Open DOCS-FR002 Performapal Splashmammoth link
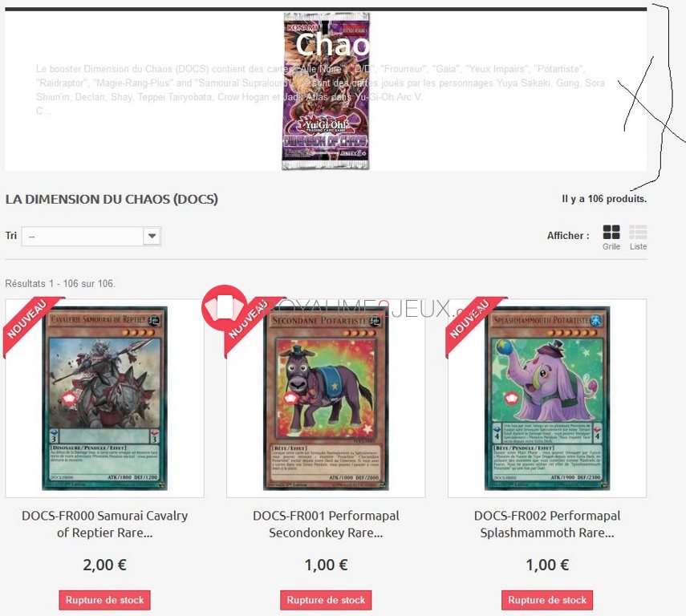Image resolution: width=686 pixels, height=616 pixels. (547, 524)
